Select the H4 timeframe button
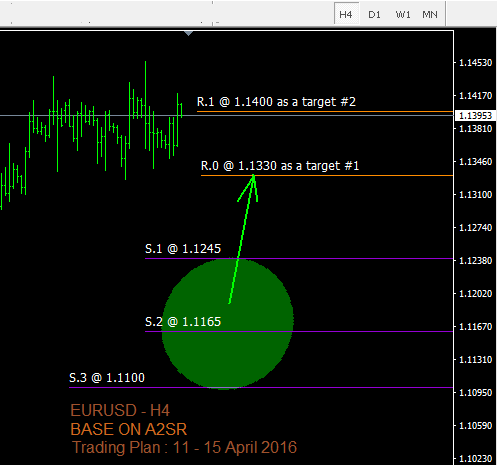Viewport: 497px width, 465px height. (346, 14)
